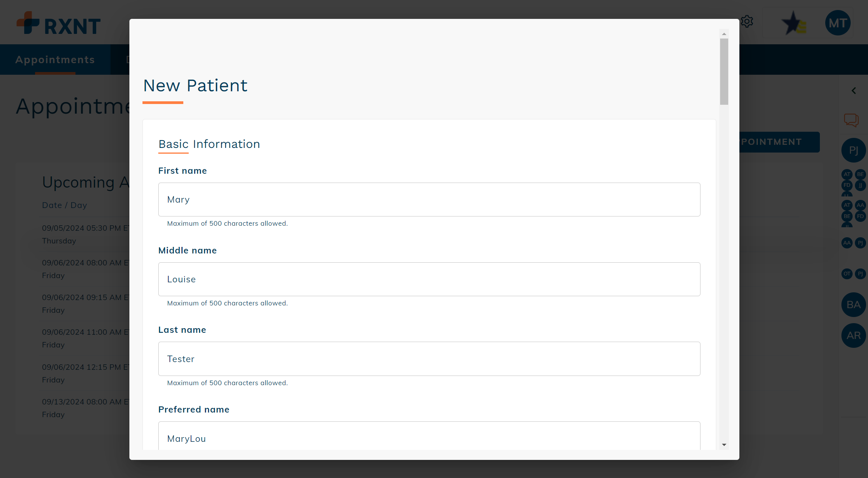Open the chat messages icon

click(x=851, y=120)
